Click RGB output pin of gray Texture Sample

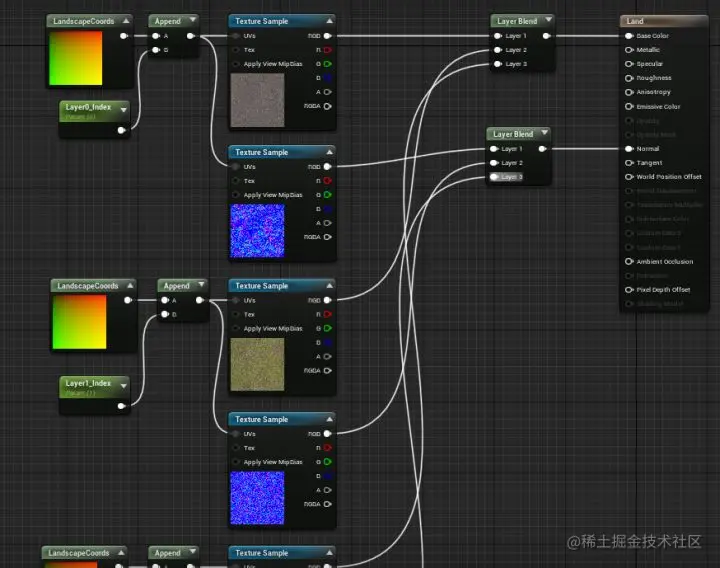[x=327, y=36]
